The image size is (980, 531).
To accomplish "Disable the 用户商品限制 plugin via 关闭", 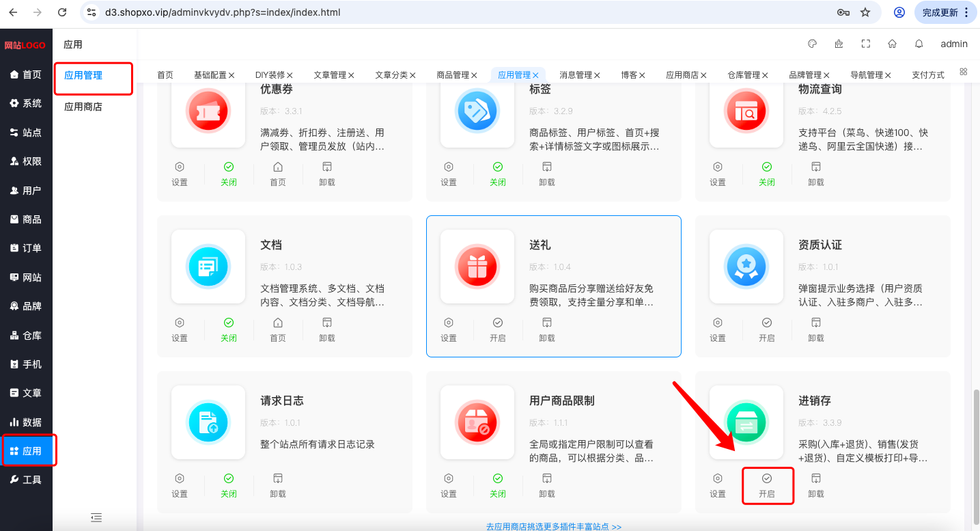I will click(x=498, y=485).
